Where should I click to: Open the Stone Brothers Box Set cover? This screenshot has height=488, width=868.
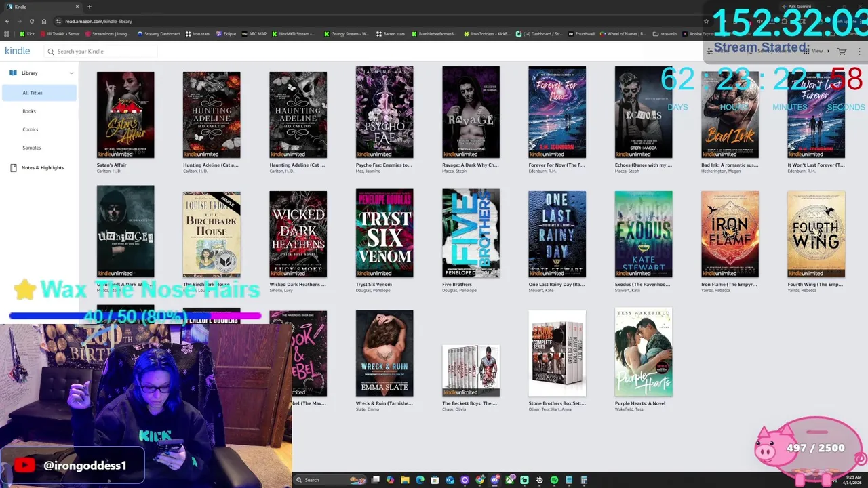(557, 353)
